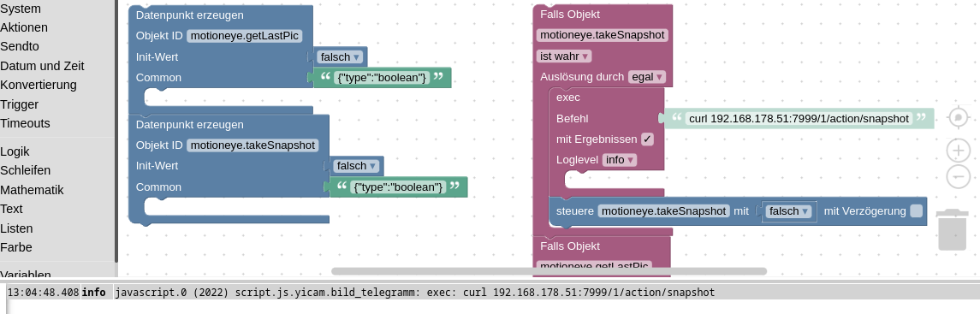Select object 'motioneye.takeSnapshot' in steuere block
The height and width of the screenshot is (314, 980).
[664, 211]
